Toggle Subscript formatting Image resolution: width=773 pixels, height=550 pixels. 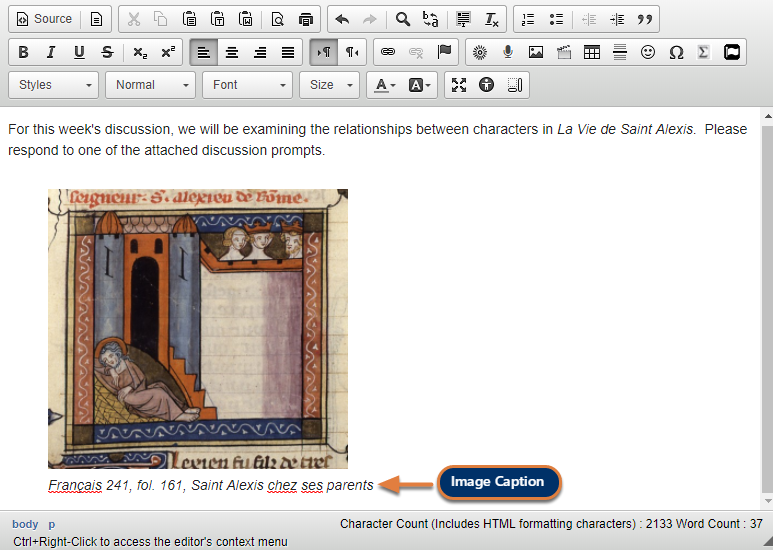[x=140, y=52]
